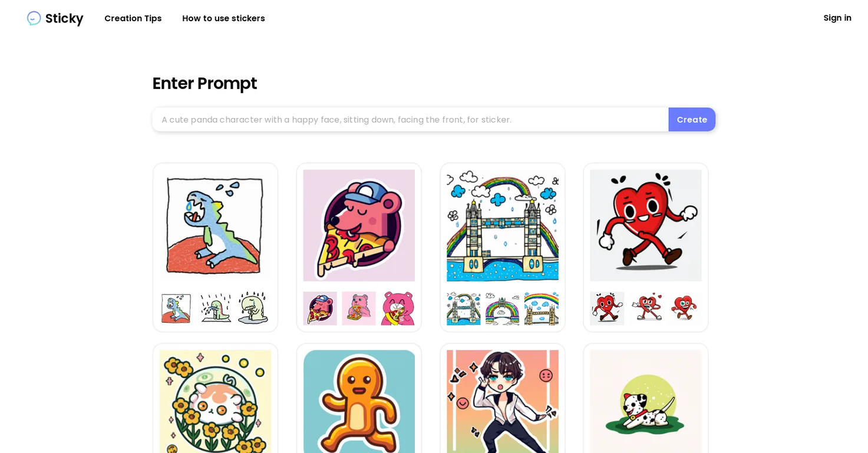Select the running red heart sticker
This screenshot has width=868, height=453.
coord(646,225)
